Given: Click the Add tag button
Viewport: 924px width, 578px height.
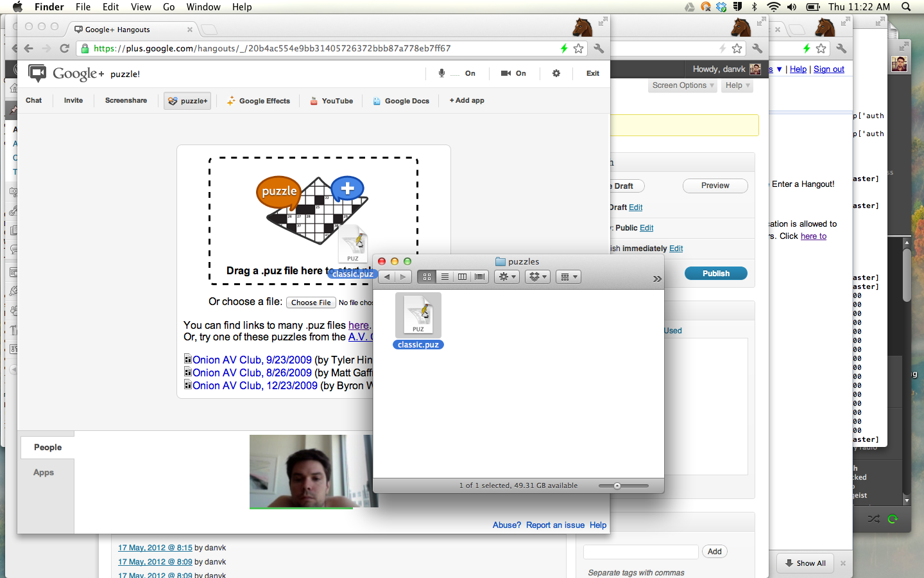Looking at the screenshot, I should tap(714, 552).
